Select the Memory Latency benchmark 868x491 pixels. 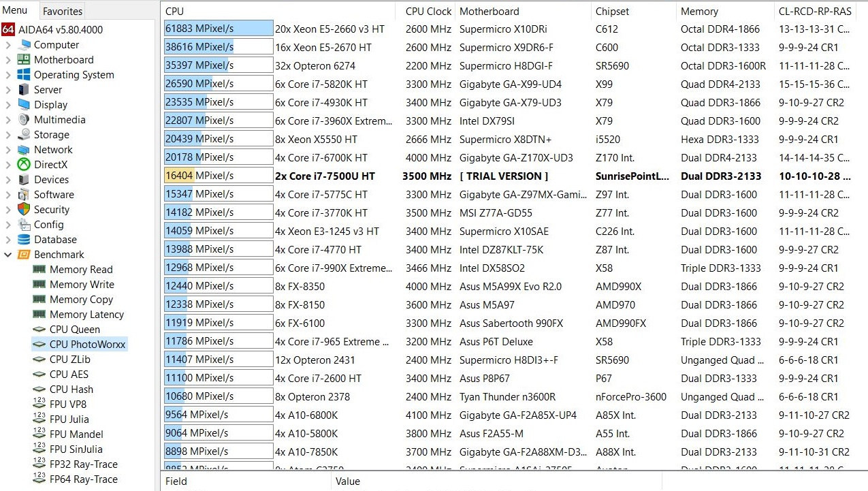[x=86, y=315]
